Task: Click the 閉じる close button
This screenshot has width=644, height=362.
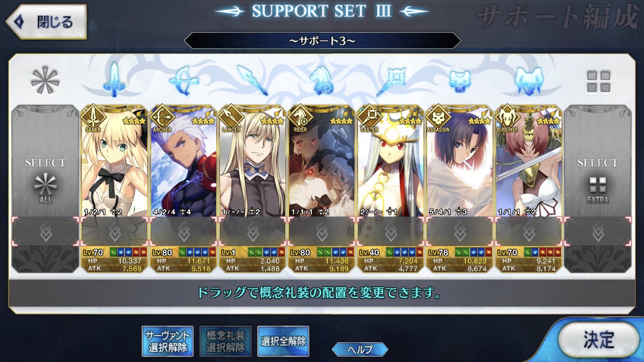Action: [46, 22]
